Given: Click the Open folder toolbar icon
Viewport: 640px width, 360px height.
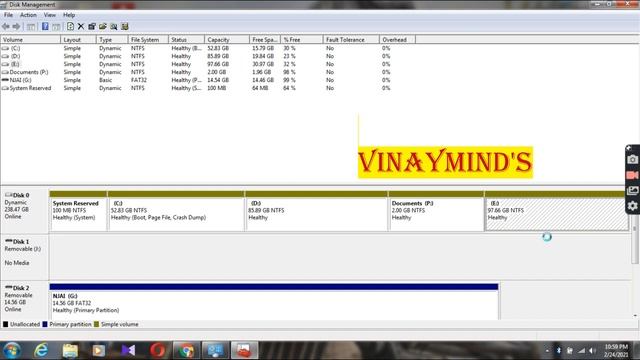Looking at the screenshot, I should pos(102,27).
